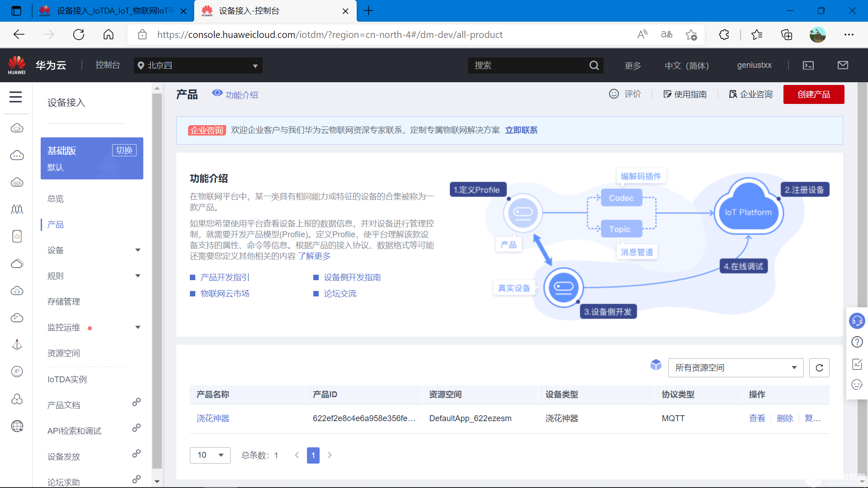Screen dimensions: 868x488
Task: Open the 浇花神器 product name link
Action: point(213,418)
